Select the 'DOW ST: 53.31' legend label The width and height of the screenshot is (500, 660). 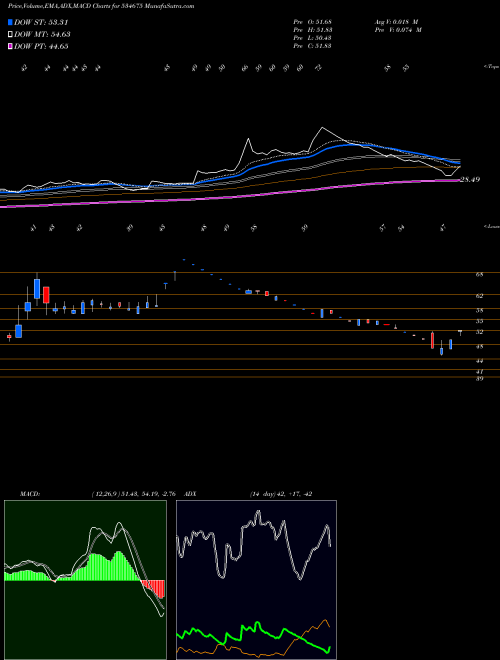(41, 22)
